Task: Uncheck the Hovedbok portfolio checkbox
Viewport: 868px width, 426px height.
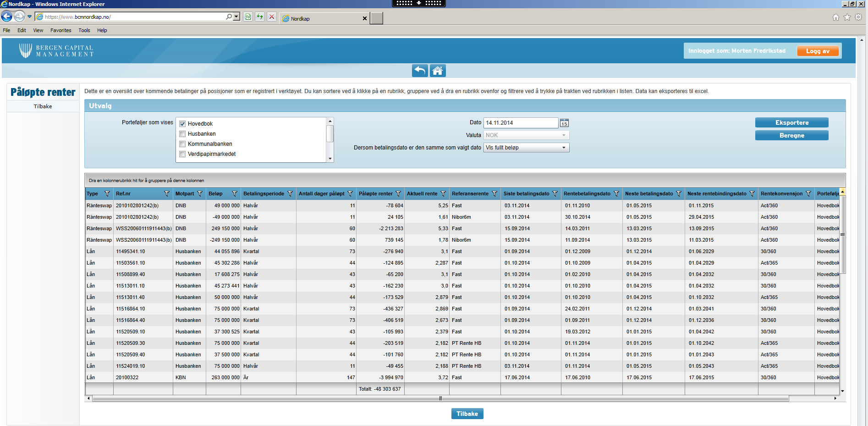Action: (x=182, y=124)
